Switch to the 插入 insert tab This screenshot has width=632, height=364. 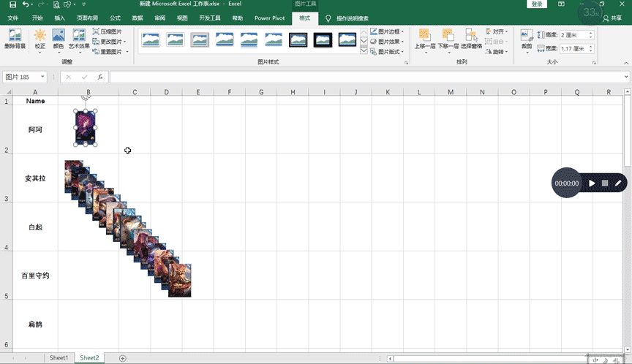tap(60, 18)
